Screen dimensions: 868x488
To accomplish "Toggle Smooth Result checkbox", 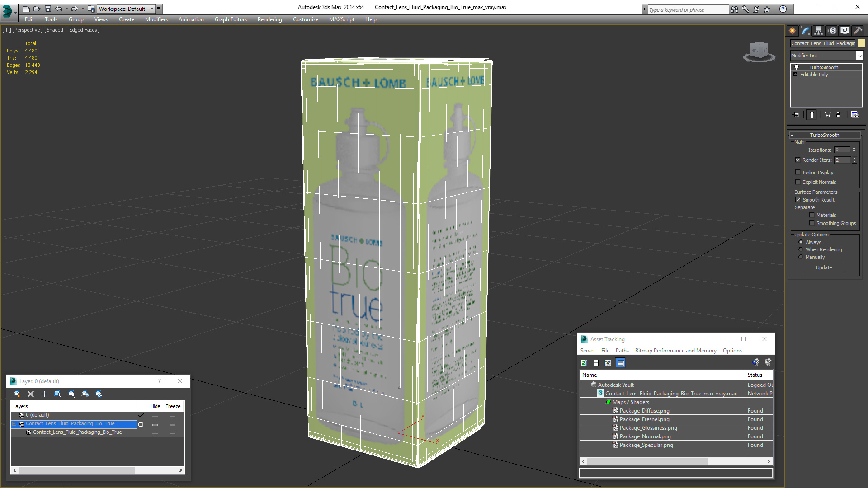I will [x=798, y=200].
